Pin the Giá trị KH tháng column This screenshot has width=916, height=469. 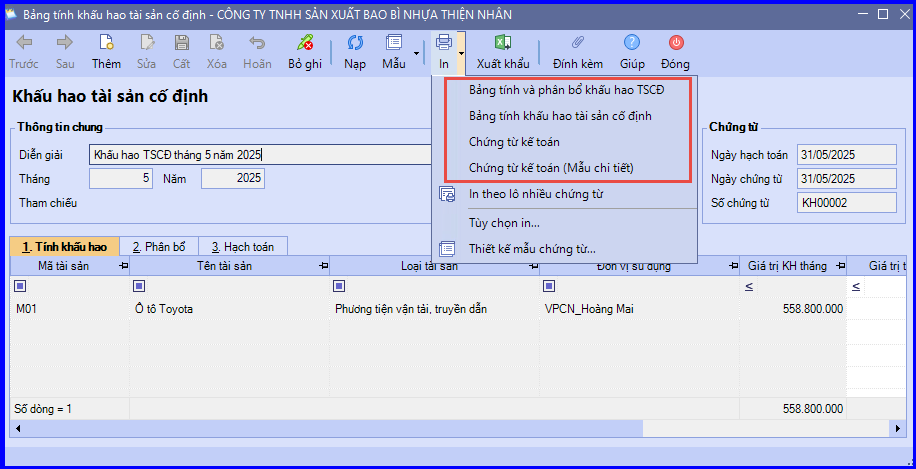(840, 266)
